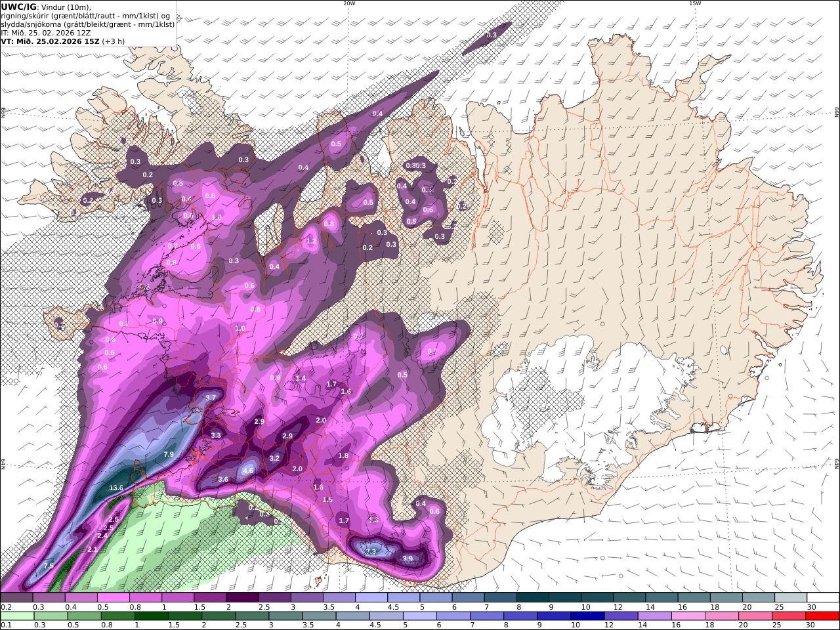
Task: Select the 3.9 value on the south coast
Action: [408, 559]
